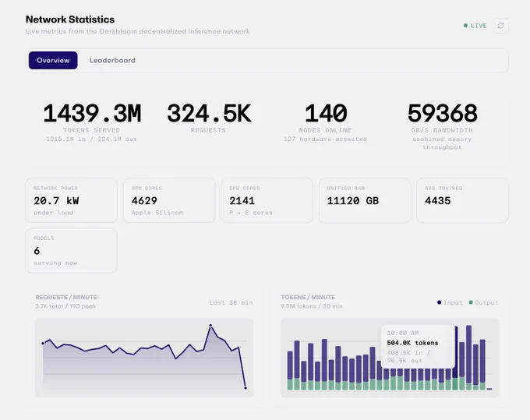Viewport: 530px width, 420px height.
Task: Click the '3.7K total / 193 peak' text
Action: (x=65, y=306)
